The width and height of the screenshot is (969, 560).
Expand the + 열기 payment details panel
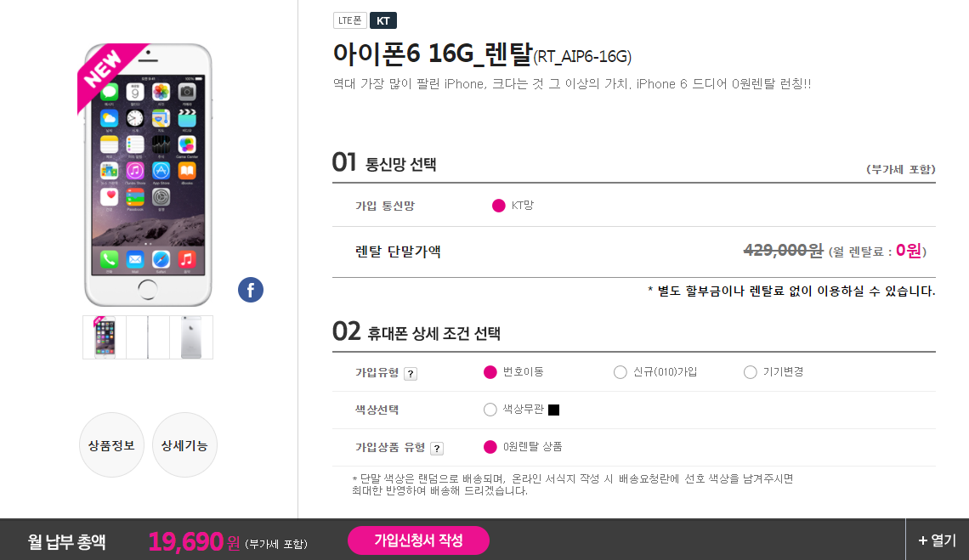pyautogui.click(x=937, y=540)
